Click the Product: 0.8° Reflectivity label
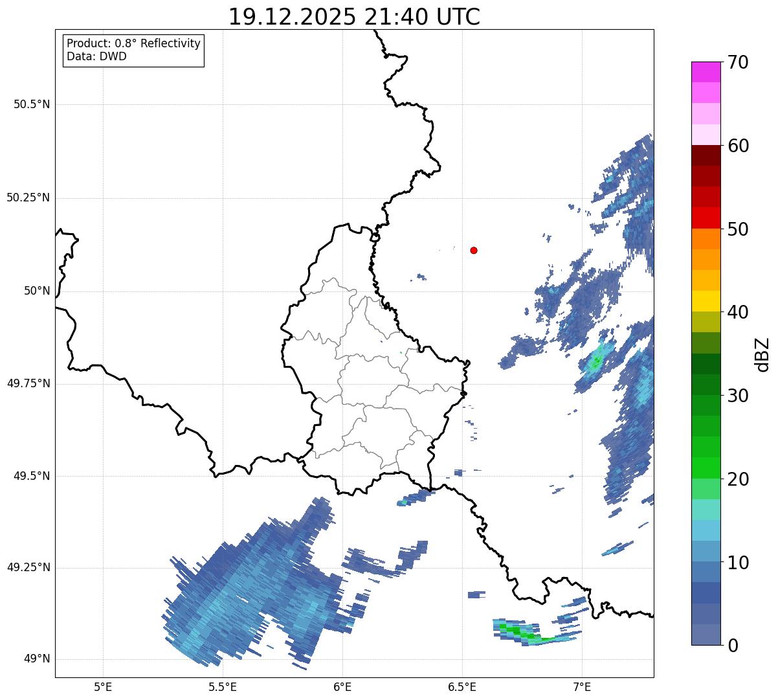Screen dimensions: 778x700 (134, 43)
